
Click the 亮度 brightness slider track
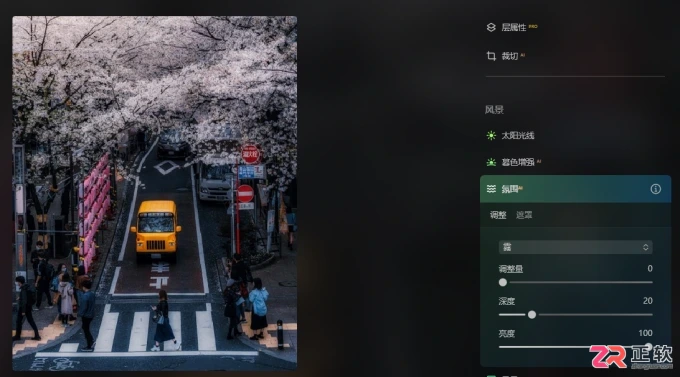[575, 347]
